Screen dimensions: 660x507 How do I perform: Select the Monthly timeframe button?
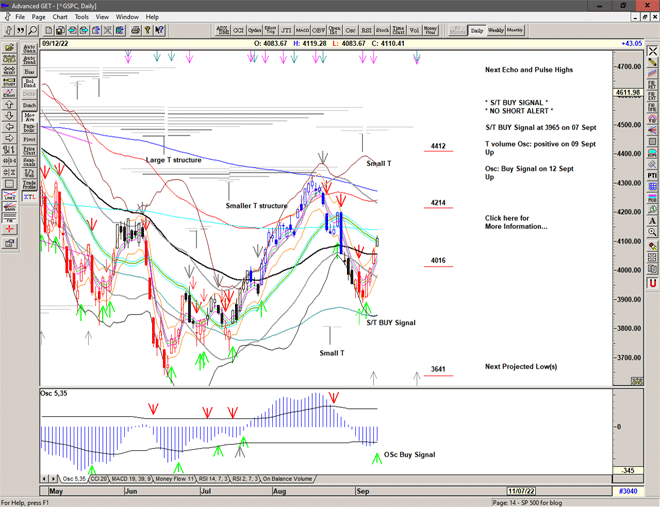(515, 31)
